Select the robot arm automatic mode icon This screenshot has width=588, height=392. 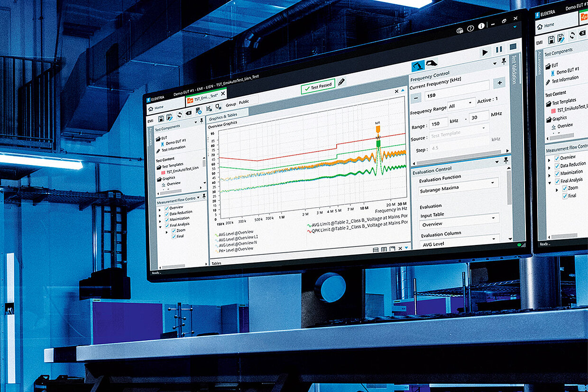[418, 65]
